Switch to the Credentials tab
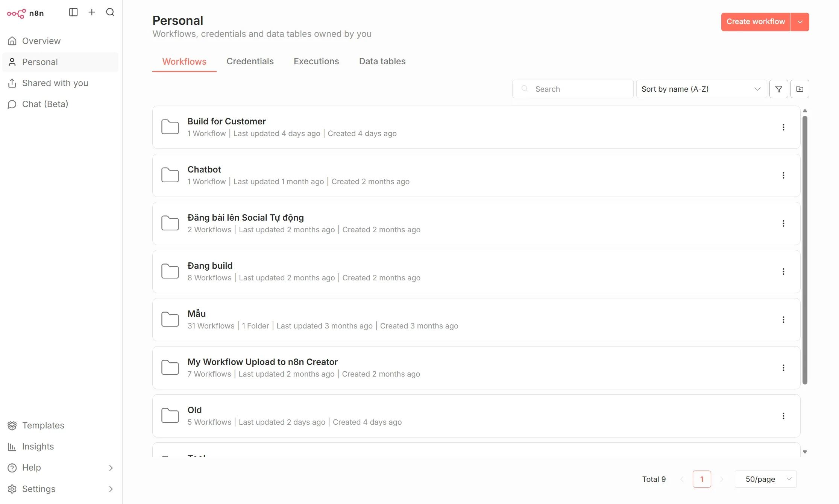This screenshot has width=839, height=504. tap(250, 61)
